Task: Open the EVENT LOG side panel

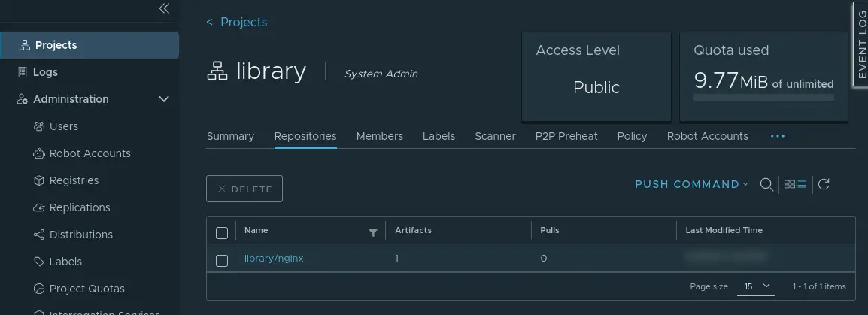Action: [x=861, y=44]
